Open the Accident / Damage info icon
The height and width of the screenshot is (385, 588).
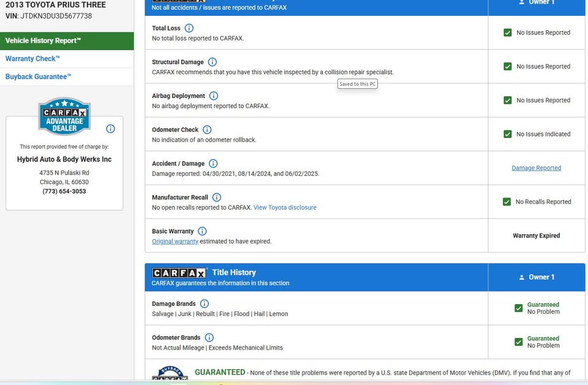pyautogui.click(x=213, y=163)
